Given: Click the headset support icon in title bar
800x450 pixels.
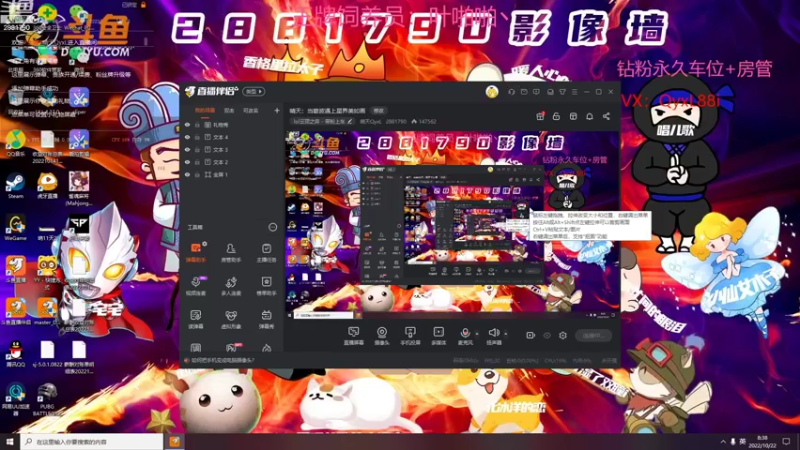Looking at the screenshot, I should click(x=511, y=92).
